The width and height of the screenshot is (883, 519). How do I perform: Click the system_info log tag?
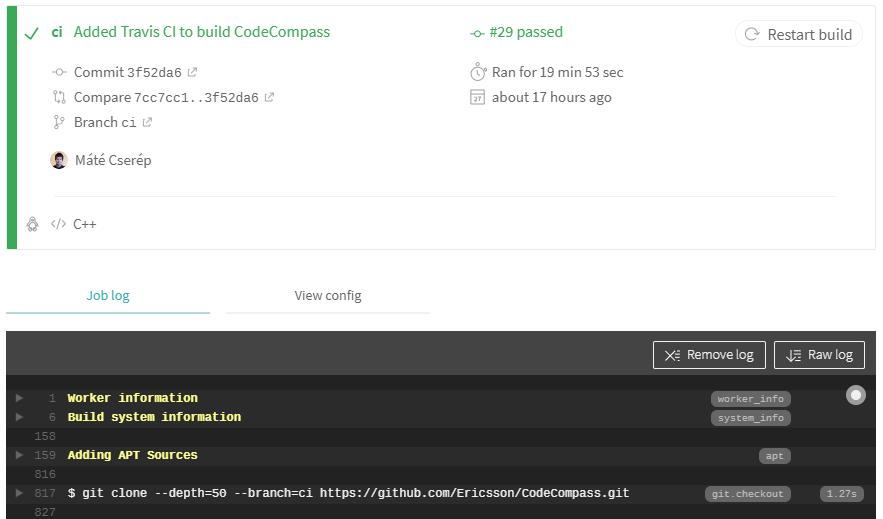750,418
